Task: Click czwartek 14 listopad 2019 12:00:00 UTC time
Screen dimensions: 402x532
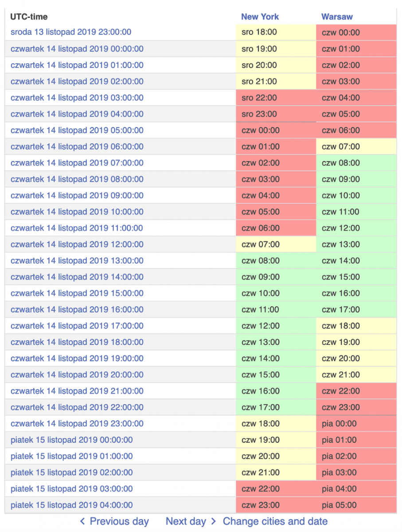Action: pyautogui.click(x=77, y=244)
